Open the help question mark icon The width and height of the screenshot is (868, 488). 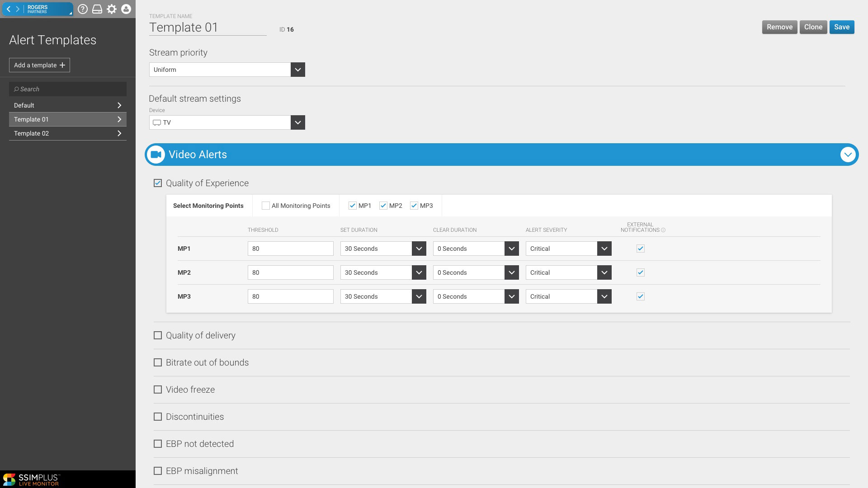point(82,9)
